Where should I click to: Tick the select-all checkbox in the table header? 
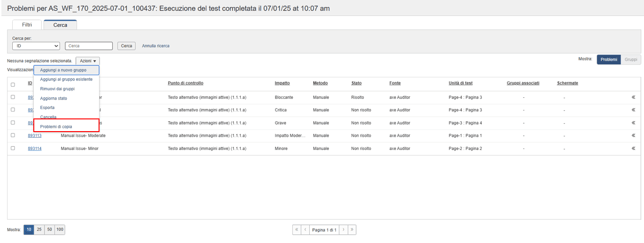coord(13,85)
